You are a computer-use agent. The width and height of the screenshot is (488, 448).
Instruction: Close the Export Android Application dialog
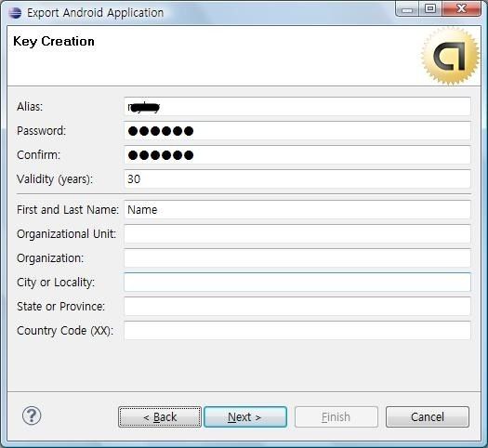click(x=462, y=8)
